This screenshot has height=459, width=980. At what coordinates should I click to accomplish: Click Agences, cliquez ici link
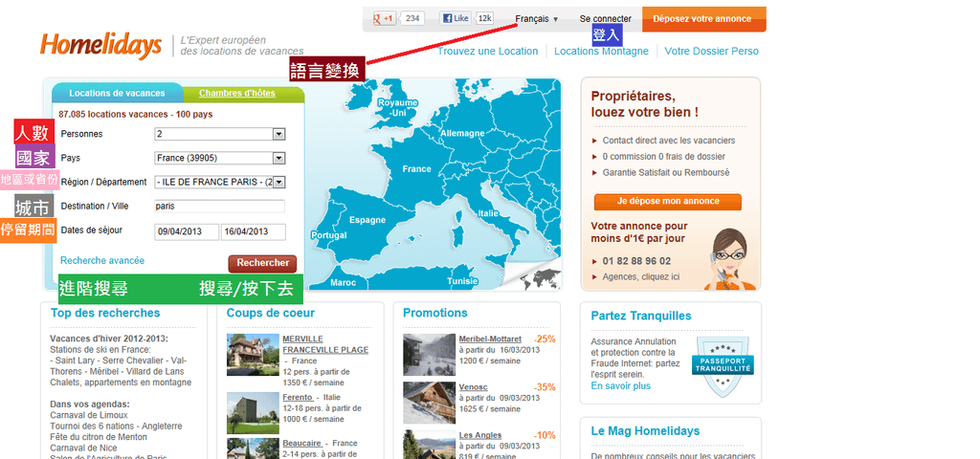pyautogui.click(x=640, y=276)
